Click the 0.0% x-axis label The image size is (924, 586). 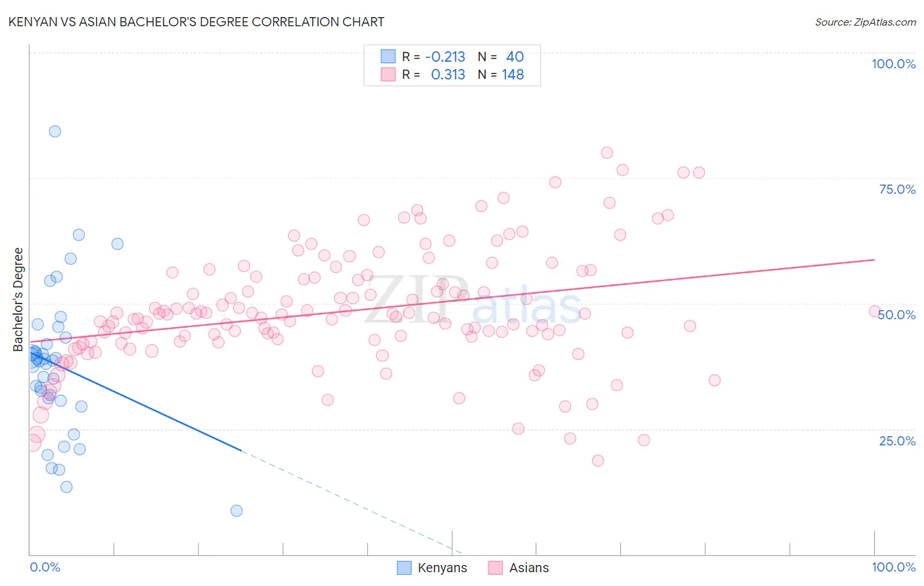[x=45, y=567]
